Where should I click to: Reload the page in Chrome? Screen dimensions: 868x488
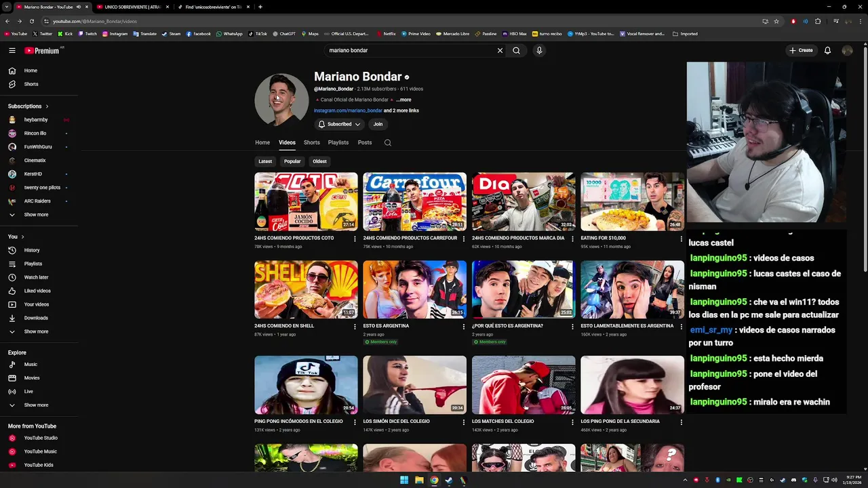[32, 21]
